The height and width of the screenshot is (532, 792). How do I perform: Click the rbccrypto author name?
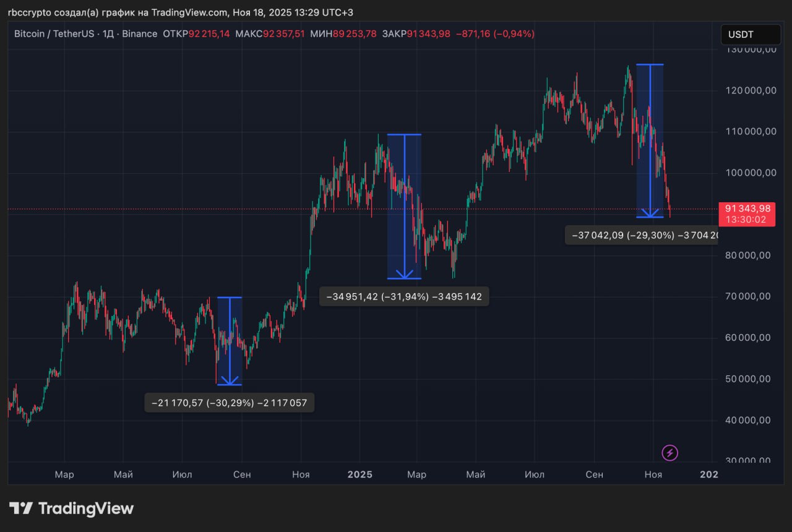pos(29,12)
